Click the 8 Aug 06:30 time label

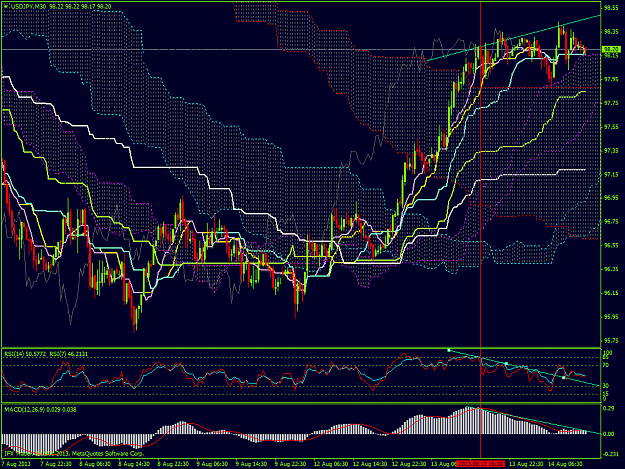pos(95,464)
